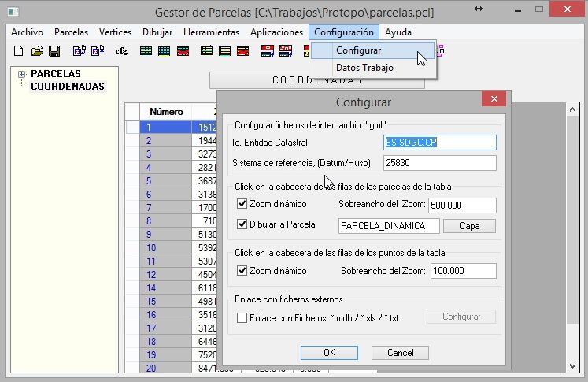Viewport: 588px width, 382px height.
Task: Open the Herramientas menu
Action: click(x=211, y=32)
